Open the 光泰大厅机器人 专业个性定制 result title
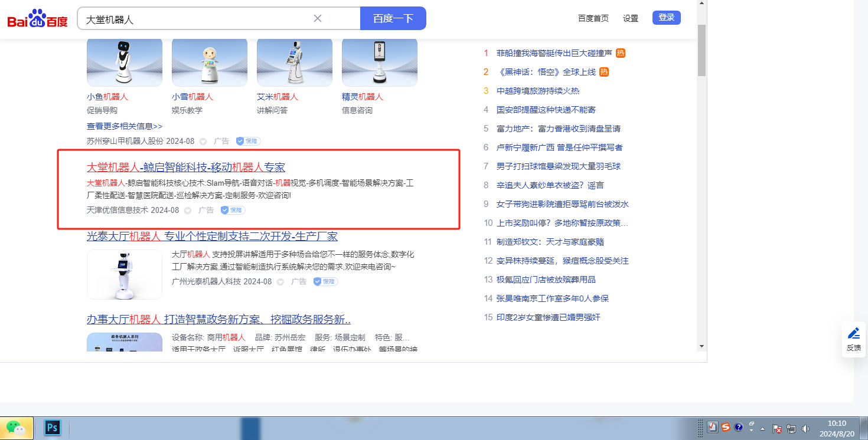 click(212, 237)
